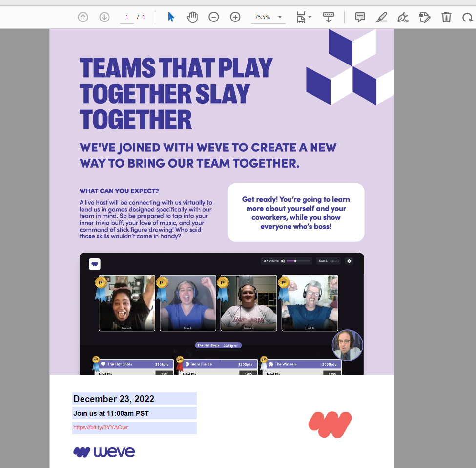Click the coral weve squiggle logo
This screenshot has width=476, height=468.
[330, 425]
